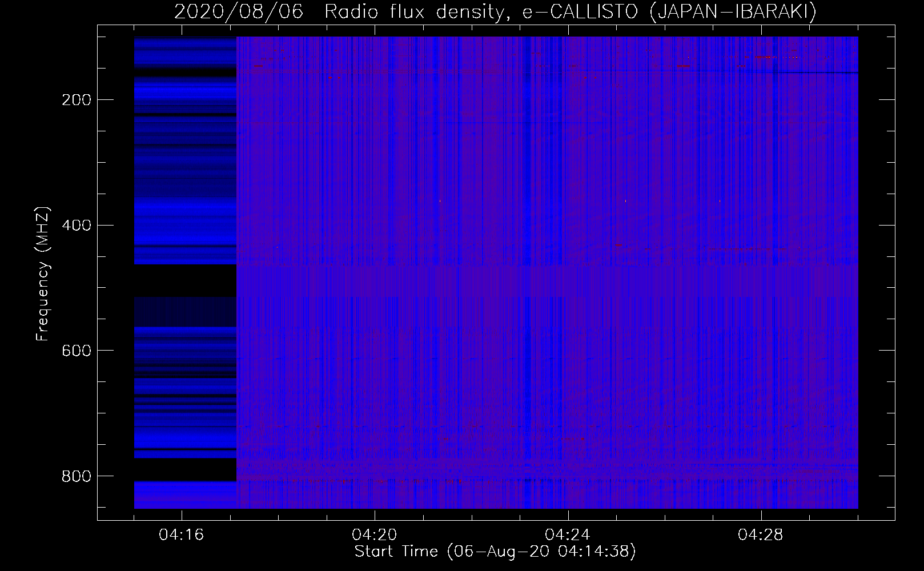Click the 'Frequency (MHZ)' axis label
This screenshot has width=924, height=571.
click(43, 274)
